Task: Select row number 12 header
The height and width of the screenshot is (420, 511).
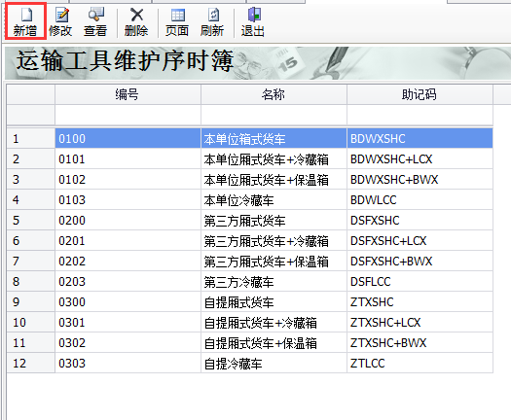Action: (x=30, y=363)
